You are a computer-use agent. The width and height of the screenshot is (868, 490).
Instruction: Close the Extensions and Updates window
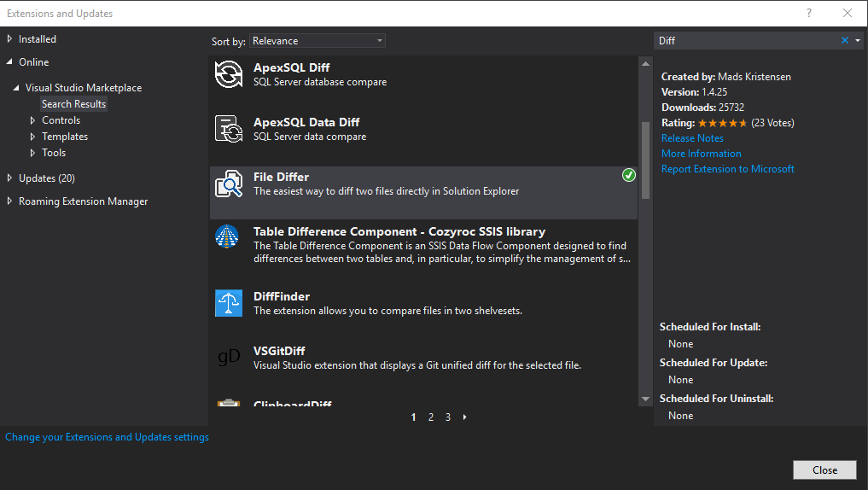tap(847, 13)
